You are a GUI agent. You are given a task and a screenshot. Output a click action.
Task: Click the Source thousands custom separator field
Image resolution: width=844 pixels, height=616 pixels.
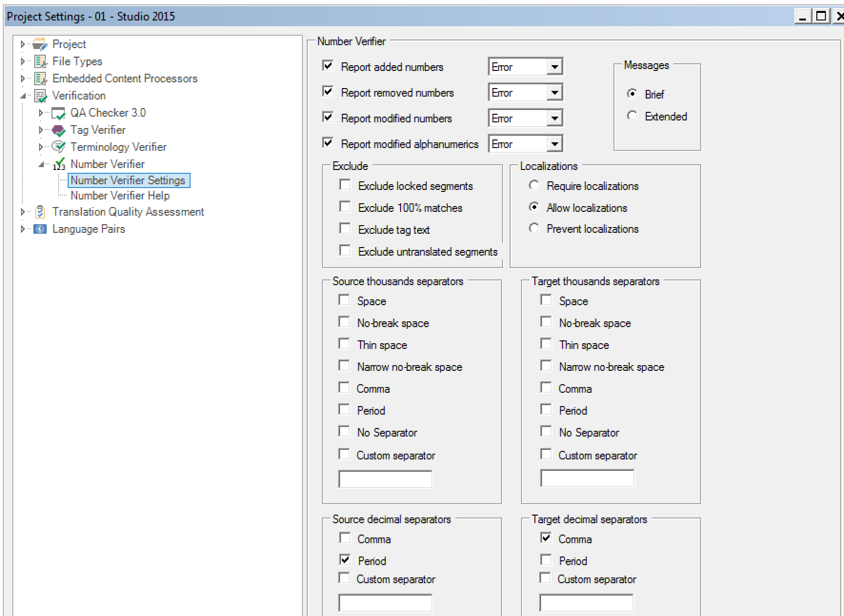click(385, 479)
